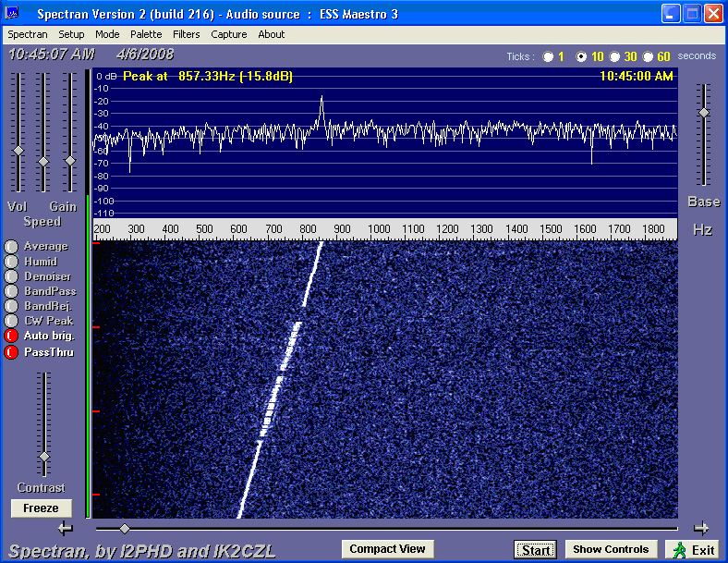Open the Palette menu

[146, 34]
